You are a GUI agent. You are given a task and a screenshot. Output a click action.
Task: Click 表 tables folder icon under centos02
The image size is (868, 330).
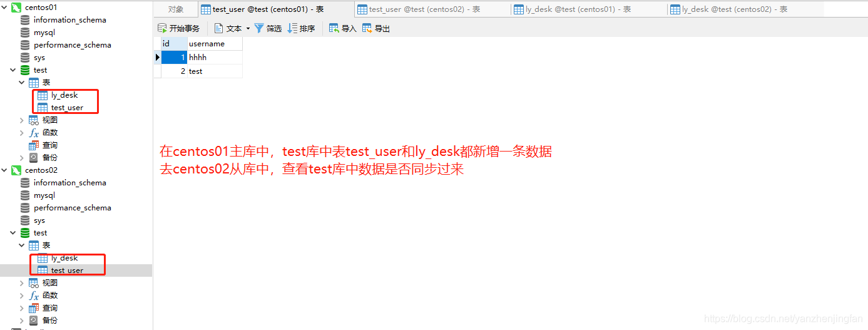[x=34, y=245]
